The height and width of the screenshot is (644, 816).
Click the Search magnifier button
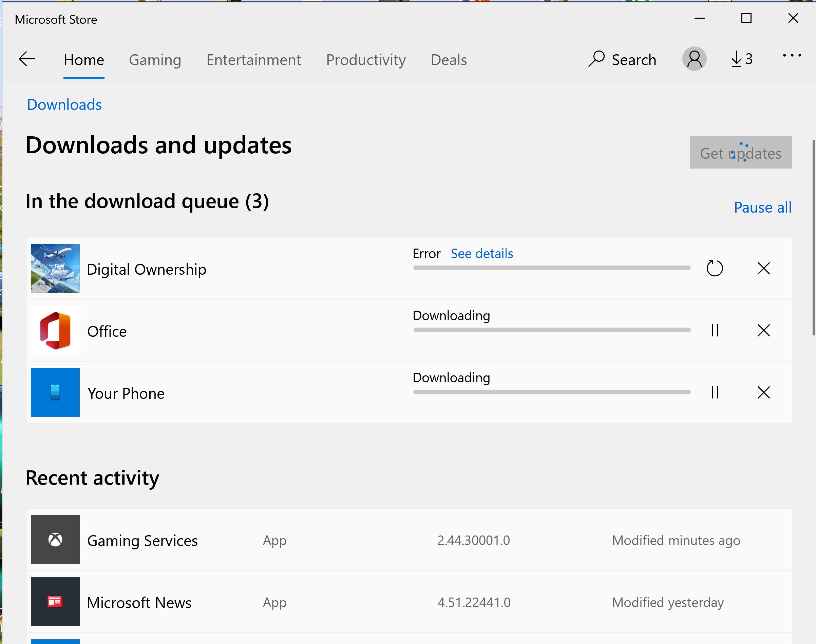pos(622,59)
